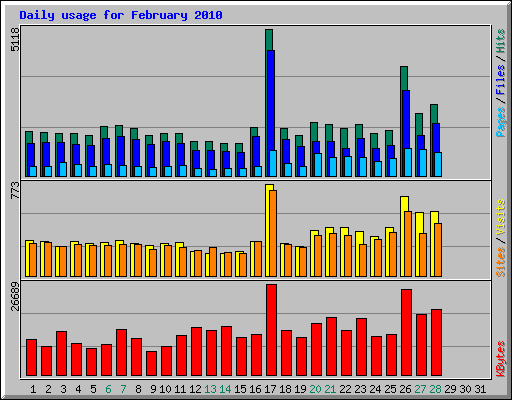This screenshot has height=400, width=512.
Task: Click the green Hits bar top for day 17
Action: coord(269,40)
